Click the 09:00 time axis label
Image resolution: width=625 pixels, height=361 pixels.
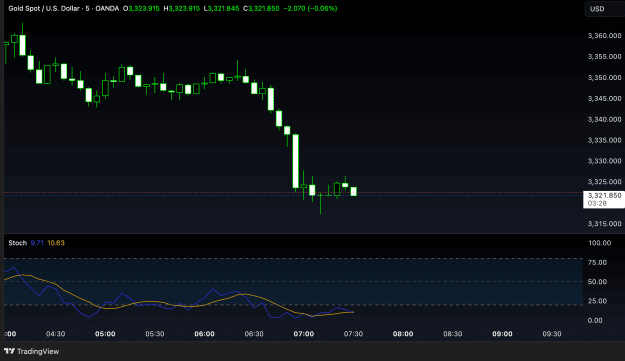502,334
